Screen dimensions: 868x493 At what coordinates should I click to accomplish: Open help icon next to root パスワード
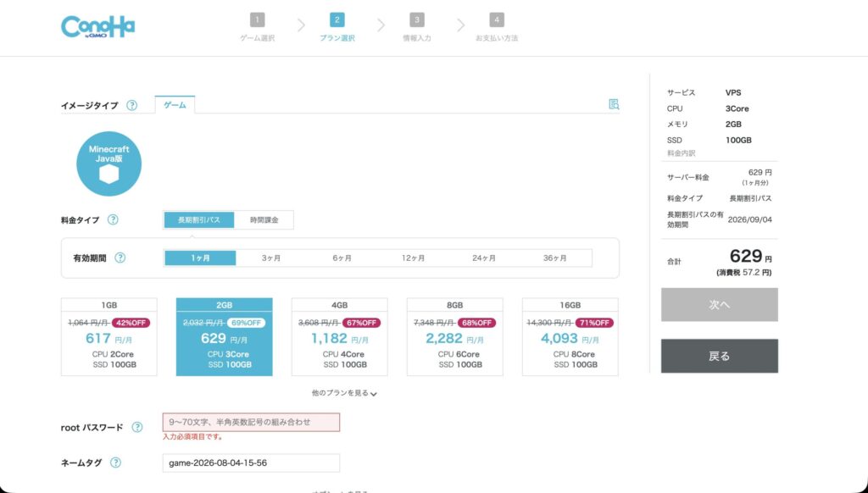[137, 427]
